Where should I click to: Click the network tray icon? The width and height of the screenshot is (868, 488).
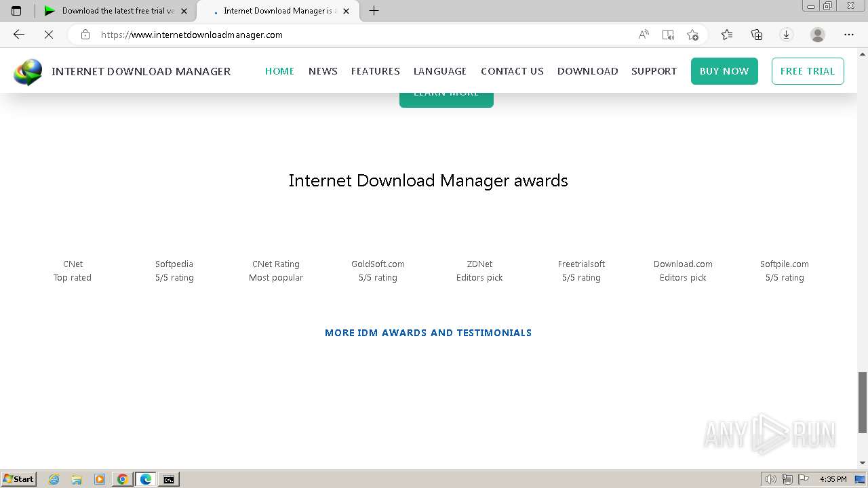coord(787,479)
